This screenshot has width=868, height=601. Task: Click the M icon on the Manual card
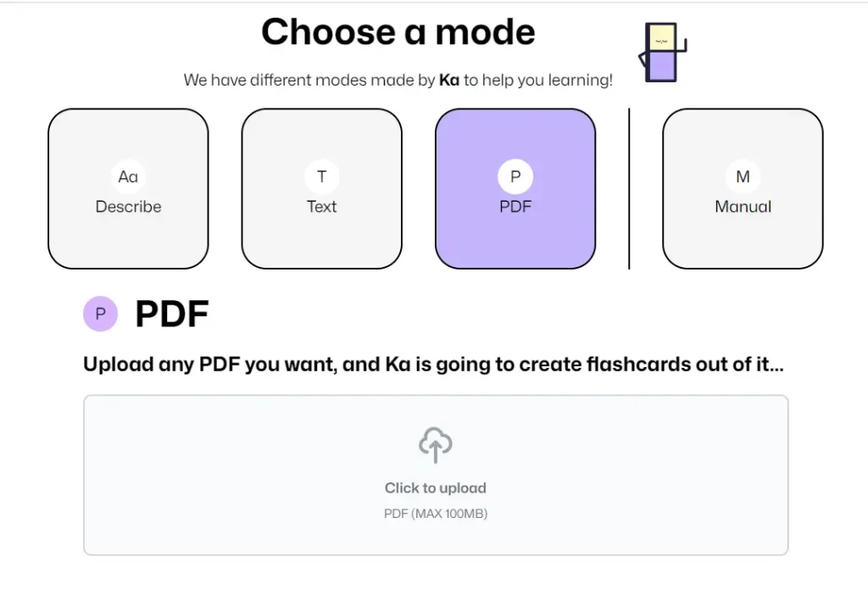point(742,176)
